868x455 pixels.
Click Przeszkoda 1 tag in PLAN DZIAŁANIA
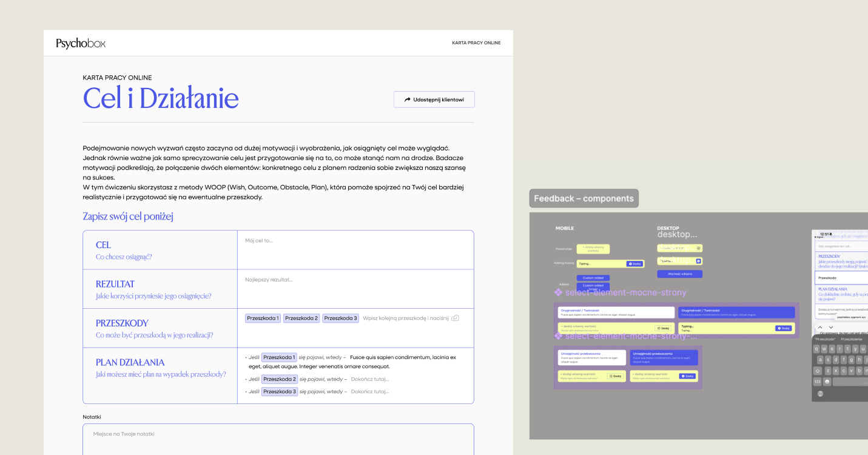pos(279,357)
